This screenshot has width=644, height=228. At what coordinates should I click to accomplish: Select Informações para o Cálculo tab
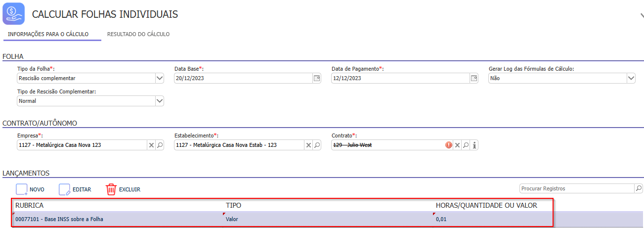pyautogui.click(x=48, y=35)
